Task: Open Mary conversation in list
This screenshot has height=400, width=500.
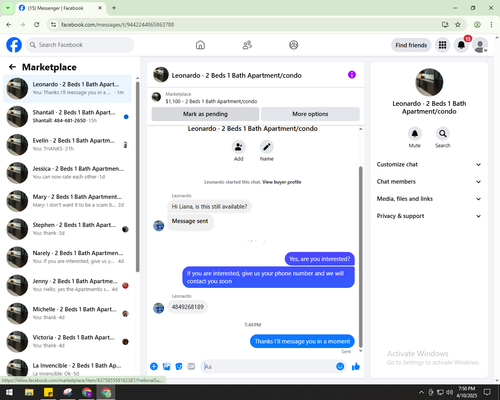Action: click(x=68, y=201)
